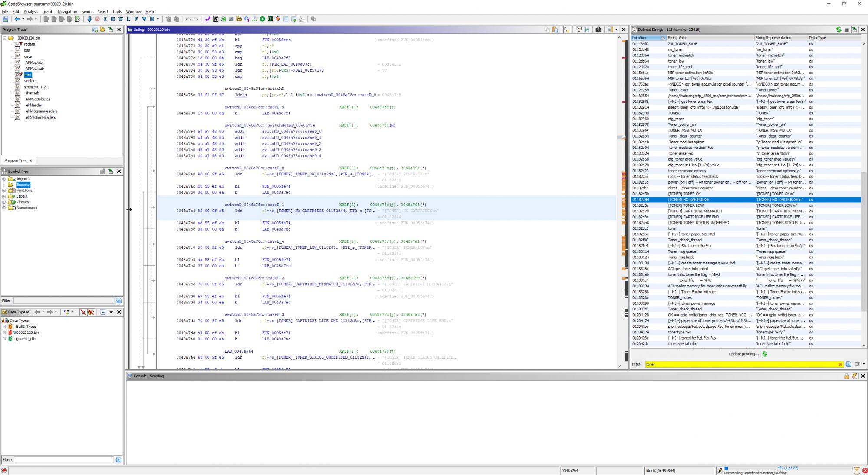Select the Program Tree tab

(15, 161)
